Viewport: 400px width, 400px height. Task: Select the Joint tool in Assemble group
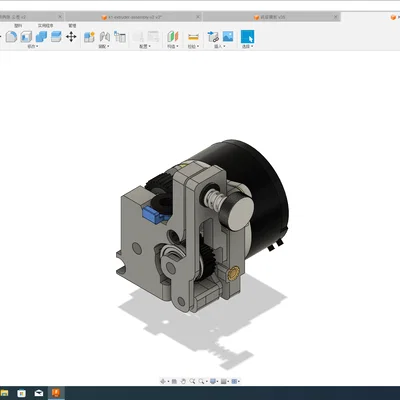tap(105, 37)
